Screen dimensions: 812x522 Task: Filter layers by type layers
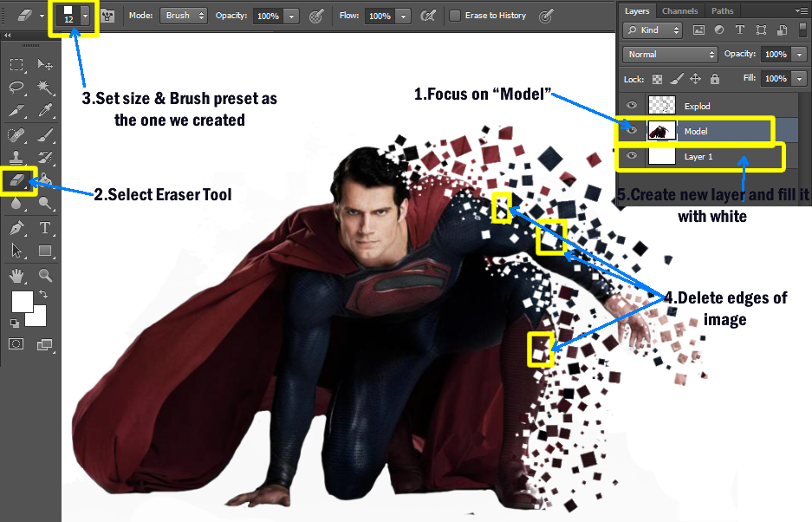[x=739, y=30]
